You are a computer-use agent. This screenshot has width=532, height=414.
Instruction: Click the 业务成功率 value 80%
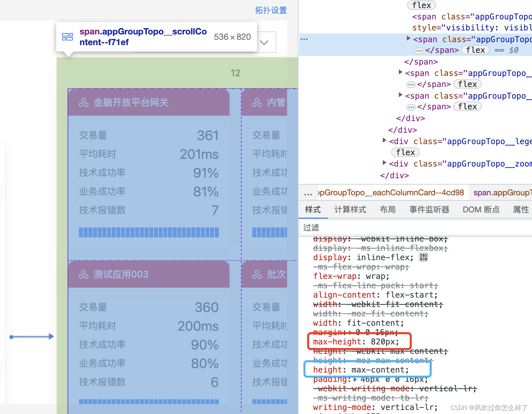(205, 364)
